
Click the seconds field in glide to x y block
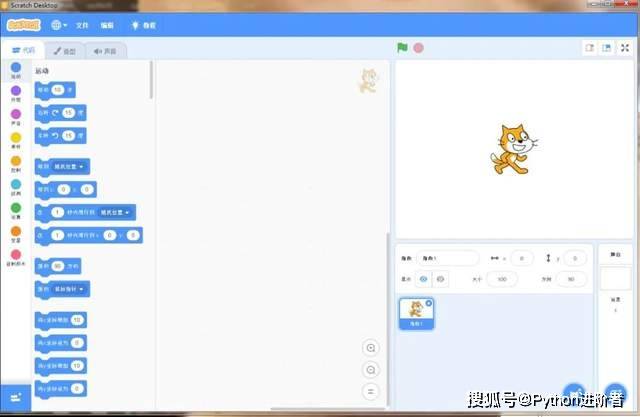[58, 235]
